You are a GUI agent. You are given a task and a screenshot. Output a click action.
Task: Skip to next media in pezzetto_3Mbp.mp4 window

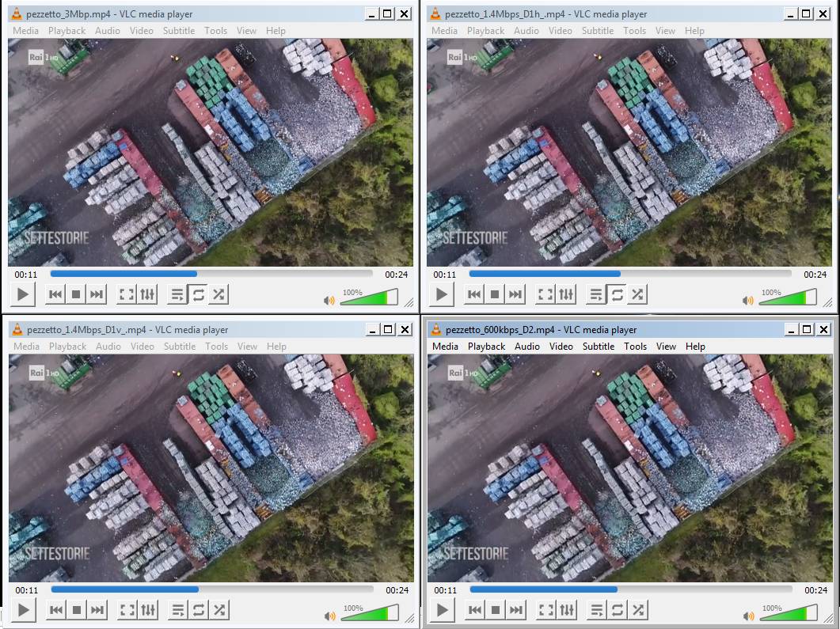pyautogui.click(x=97, y=294)
